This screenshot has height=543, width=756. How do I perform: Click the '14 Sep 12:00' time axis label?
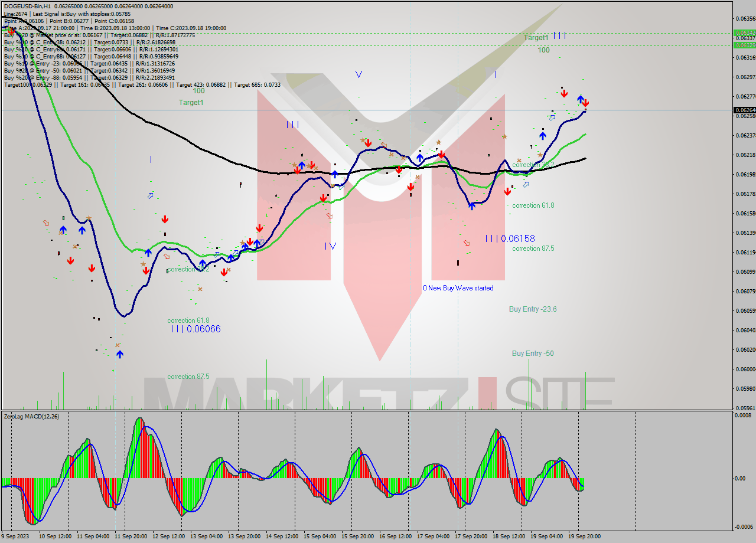pyautogui.click(x=281, y=537)
